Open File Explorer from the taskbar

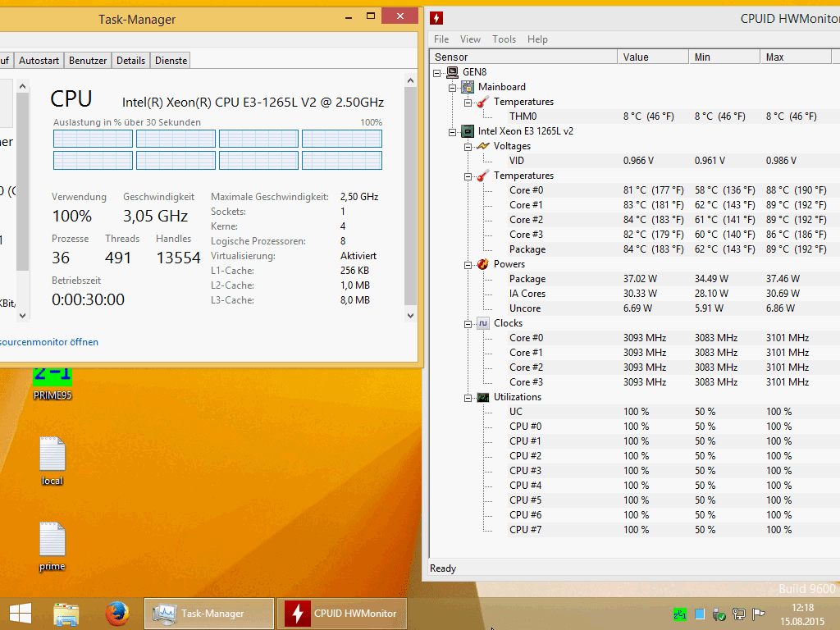(x=66, y=614)
